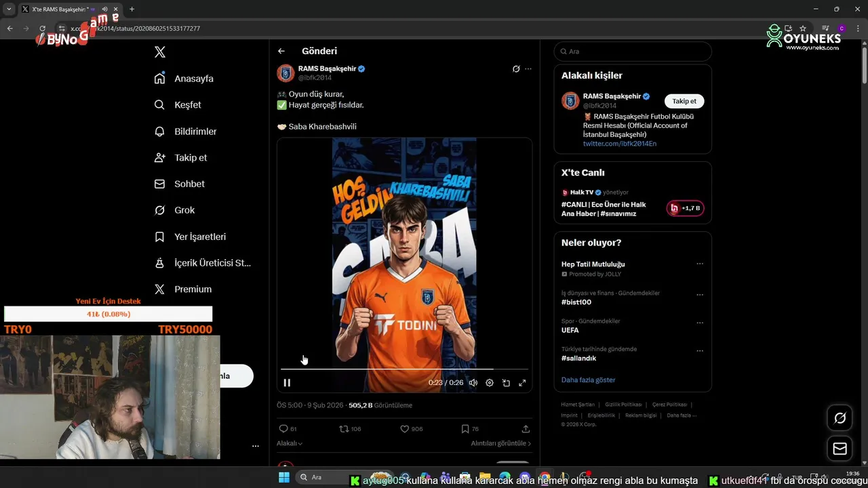Open options for #bist100 trend
The image size is (868, 488).
[700, 295]
